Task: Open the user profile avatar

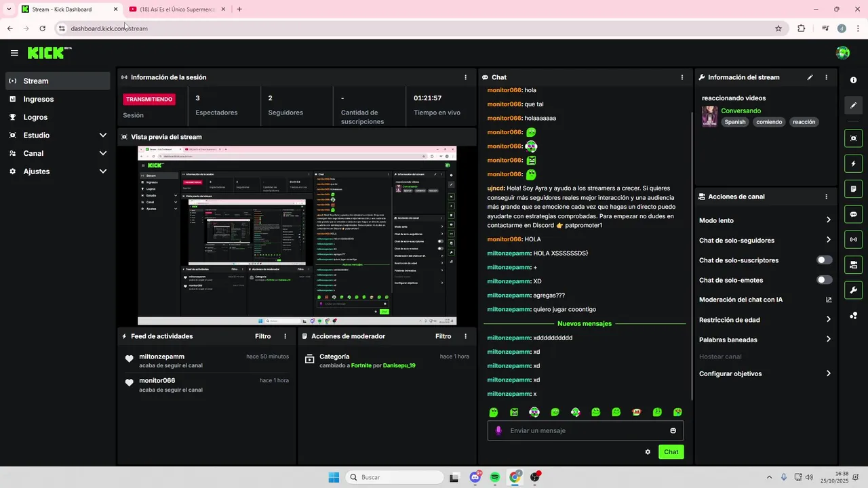Action: click(x=843, y=53)
